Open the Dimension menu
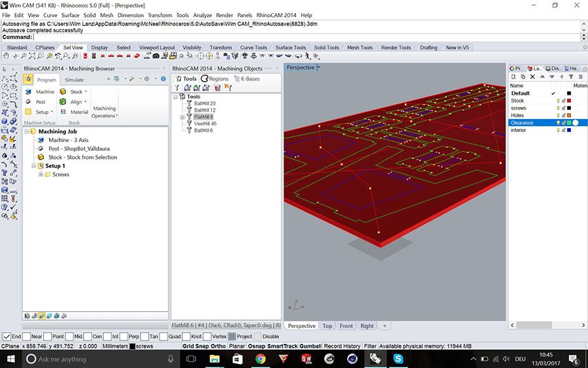This screenshot has width=588, height=368. point(131,15)
